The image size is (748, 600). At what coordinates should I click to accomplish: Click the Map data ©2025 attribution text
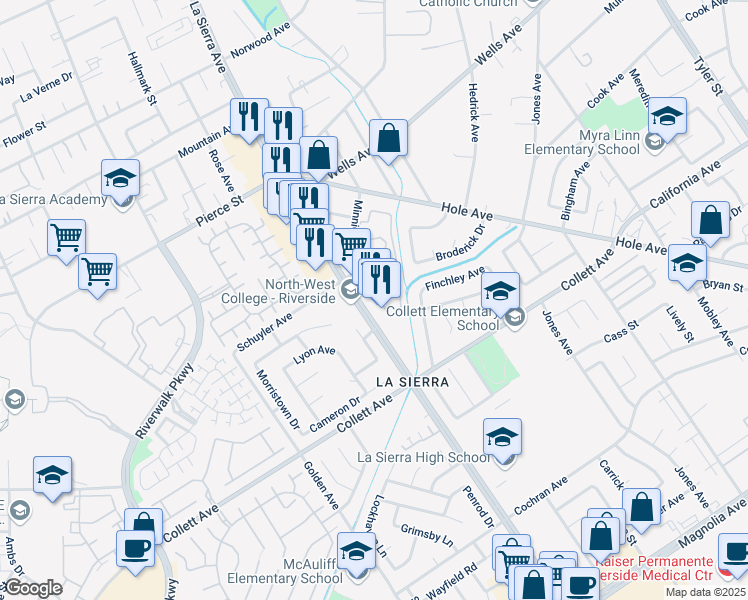point(705,592)
